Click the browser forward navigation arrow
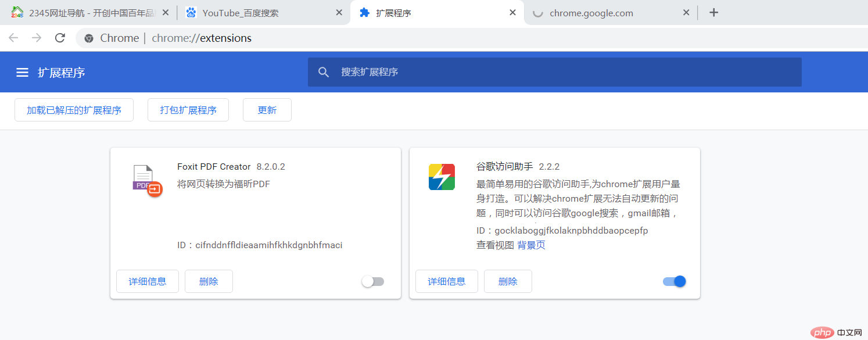The height and width of the screenshot is (340, 868). pyautogui.click(x=37, y=37)
